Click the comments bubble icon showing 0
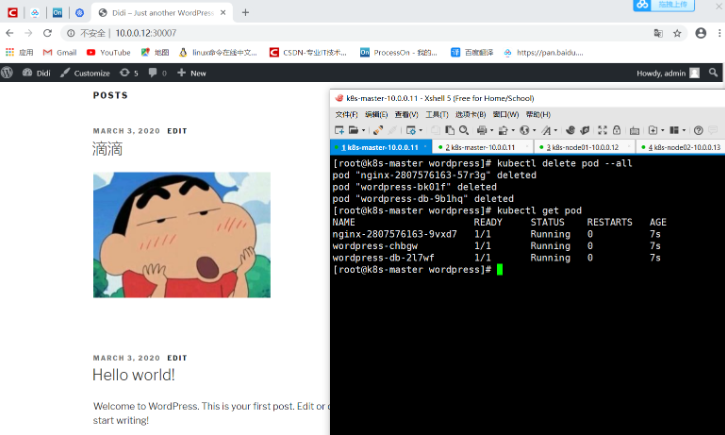Screen dimensions: 725x435 click(157, 73)
